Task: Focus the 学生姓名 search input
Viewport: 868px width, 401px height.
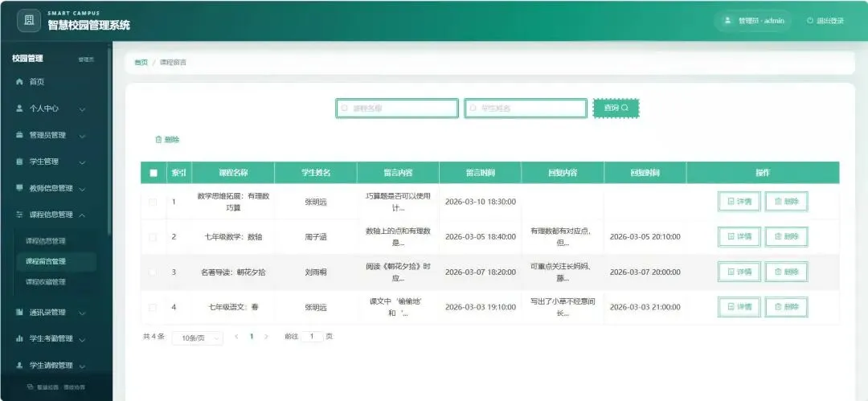Action: coord(526,108)
